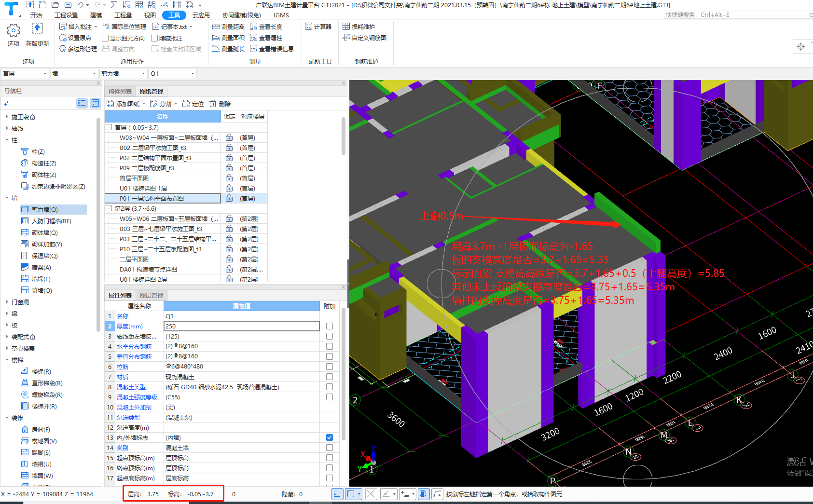
Task: Collapse 首层 (-0.05~3.7) drawing group
Action: [109, 127]
